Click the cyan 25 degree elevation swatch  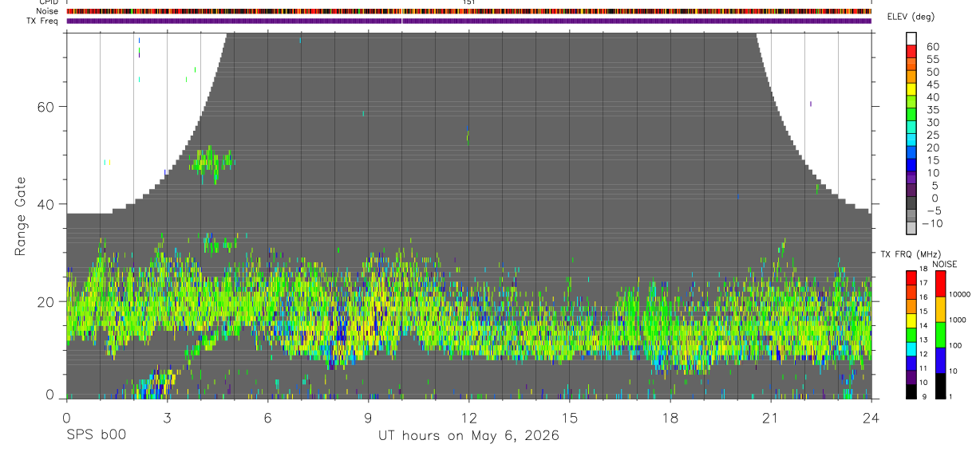912,140
